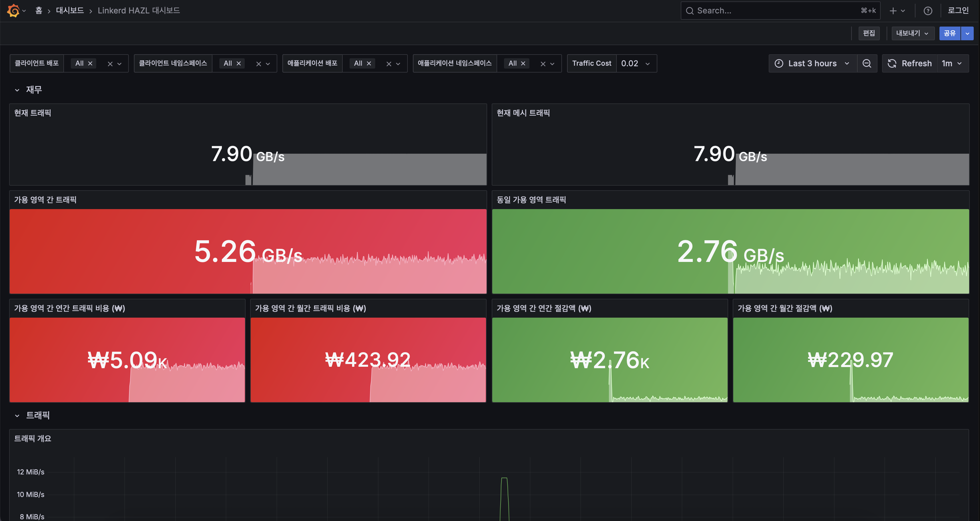The image size is (980, 521).
Task: Open the 1m refresh interval dropdown
Action: [x=952, y=63]
